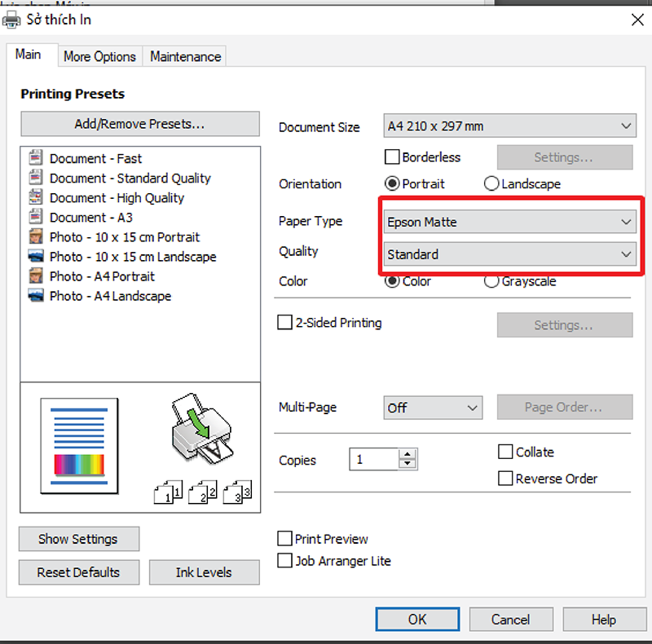Click the page order 3-3 icon
This screenshot has height=644, width=652.
pyautogui.click(x=237, y=492)
